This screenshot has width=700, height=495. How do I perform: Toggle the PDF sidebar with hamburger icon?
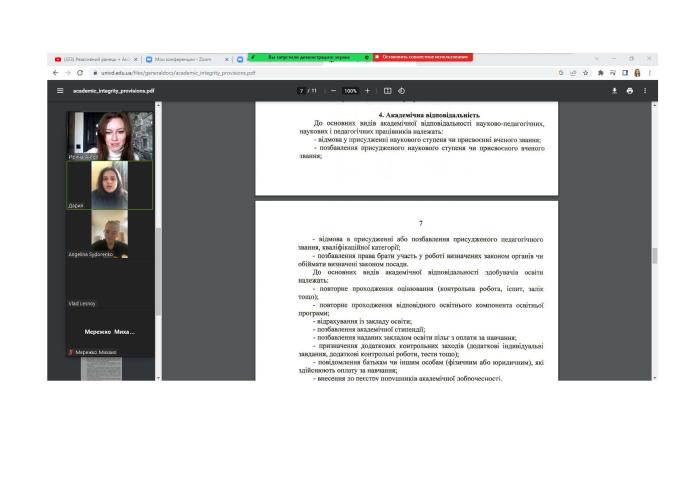click(x=59, y=91)
